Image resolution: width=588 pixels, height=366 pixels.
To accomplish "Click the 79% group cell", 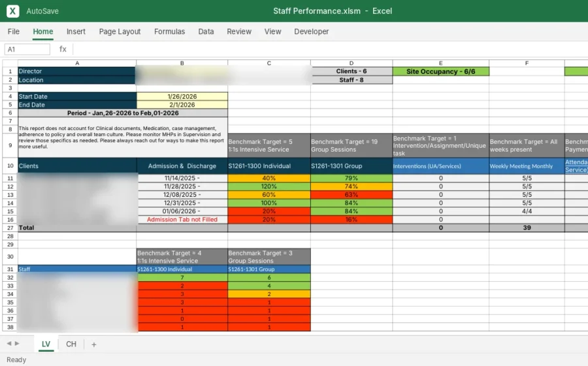I will (x=351, y=178).
